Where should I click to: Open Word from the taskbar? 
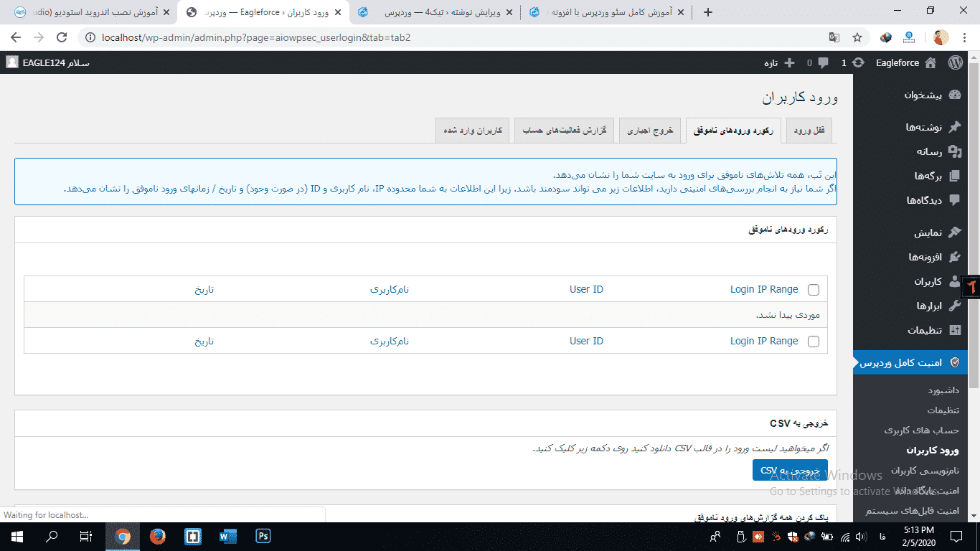tap(227, 536)
